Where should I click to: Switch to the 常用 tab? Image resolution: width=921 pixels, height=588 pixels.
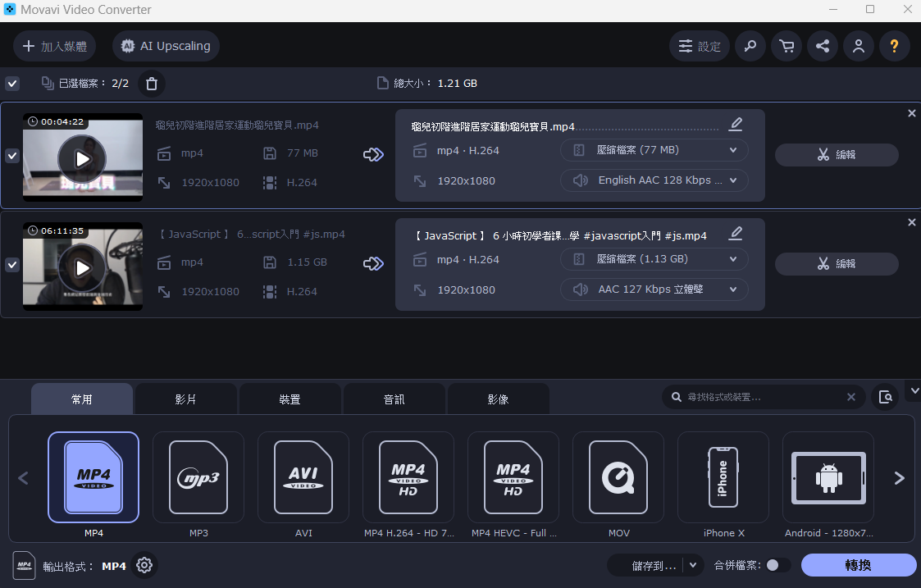point(82,399)
